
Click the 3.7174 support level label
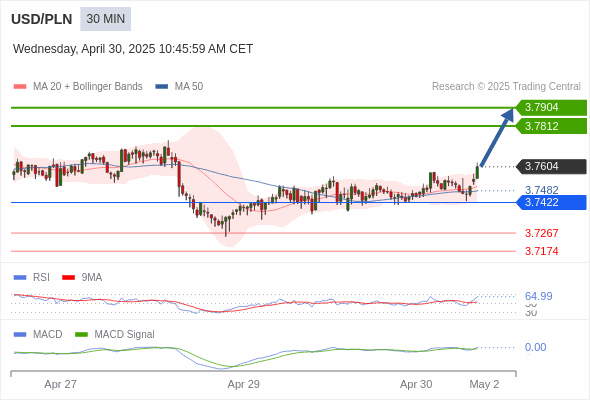[541, 251]
